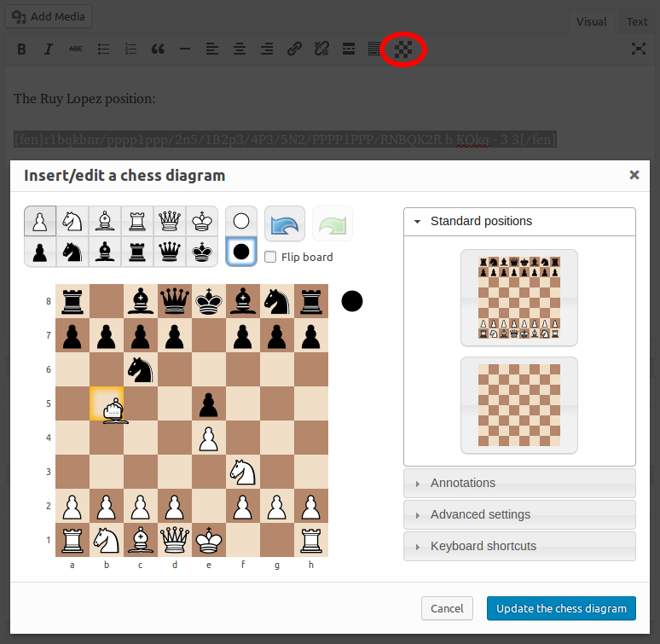Toggle distraction-free fullscreen mode
660x644 pixels.
[x=639, y=49]
